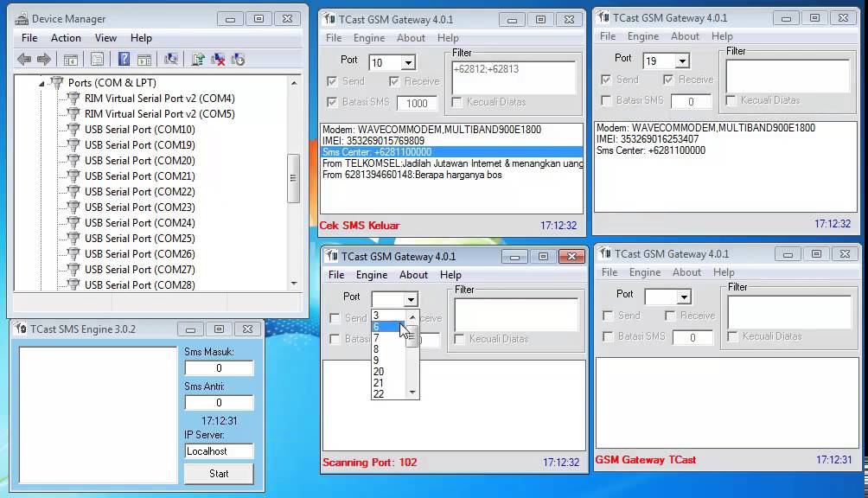Open About menu in Port 19 gateway window

tap(686, 36)
